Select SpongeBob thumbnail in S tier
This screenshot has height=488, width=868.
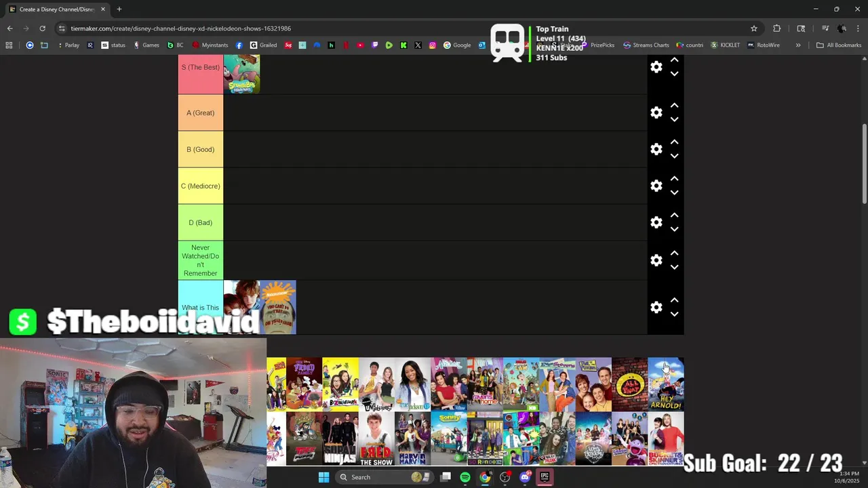tap(242, 75)
